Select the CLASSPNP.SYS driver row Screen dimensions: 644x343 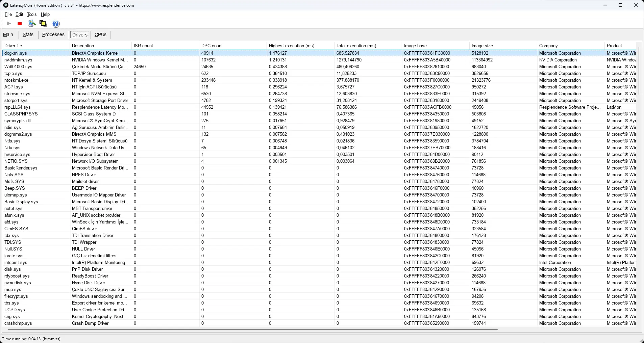pos(319,114)
